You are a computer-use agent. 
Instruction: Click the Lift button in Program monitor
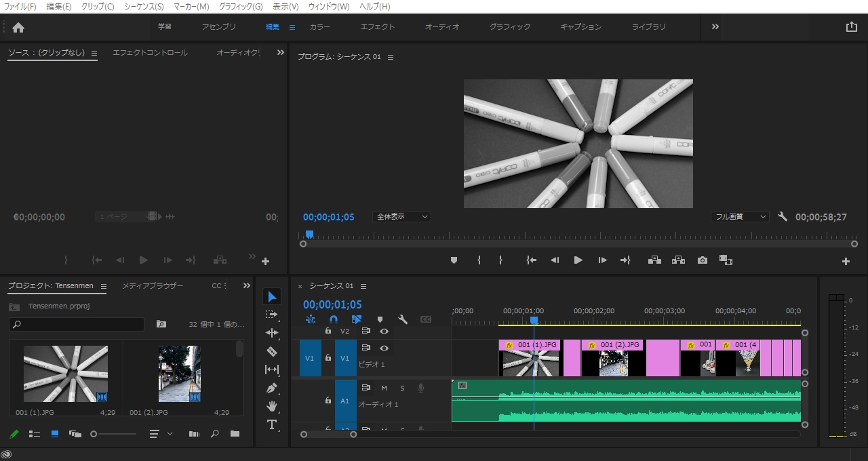pos(655,260)
